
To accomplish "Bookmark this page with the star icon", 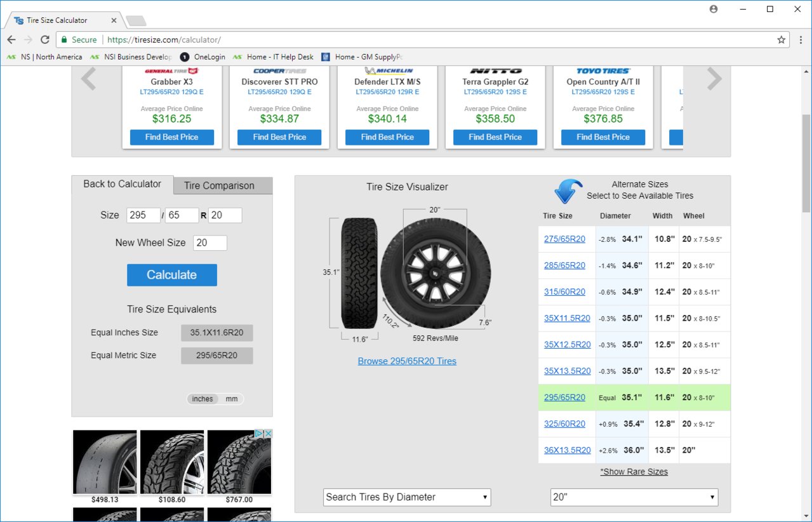I will tap(782, 39).
